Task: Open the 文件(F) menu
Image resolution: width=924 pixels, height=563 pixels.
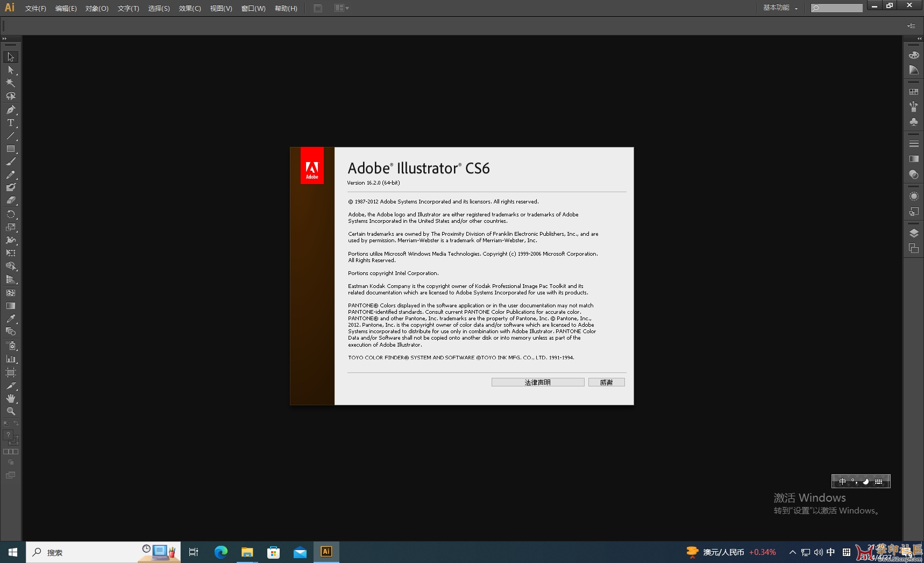Action: point(35,9)
